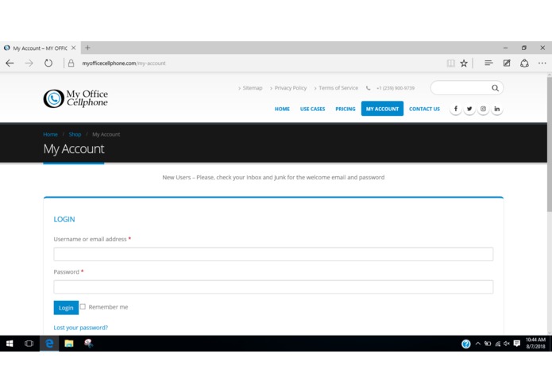
Task: Show hidden tray icons chevron
Action: click(477, 344)
